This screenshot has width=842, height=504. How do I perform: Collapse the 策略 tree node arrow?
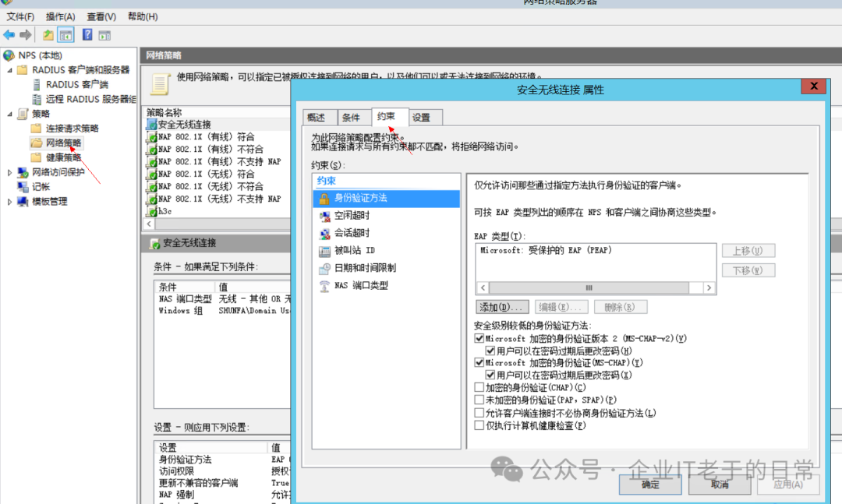(x=9, y=114)
